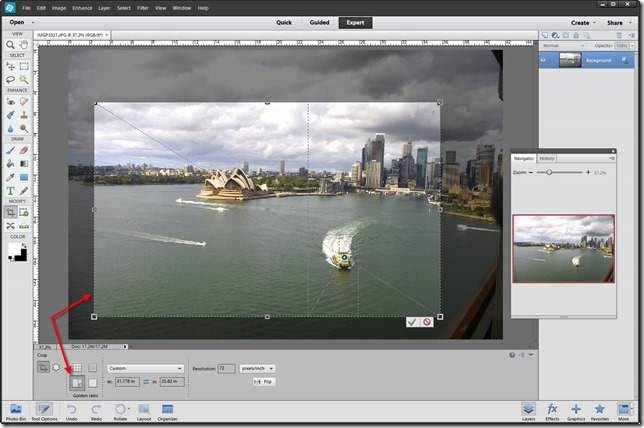Switch to Quick edit mode
Screen dimensions: 644x428
[x=284, y=23]
